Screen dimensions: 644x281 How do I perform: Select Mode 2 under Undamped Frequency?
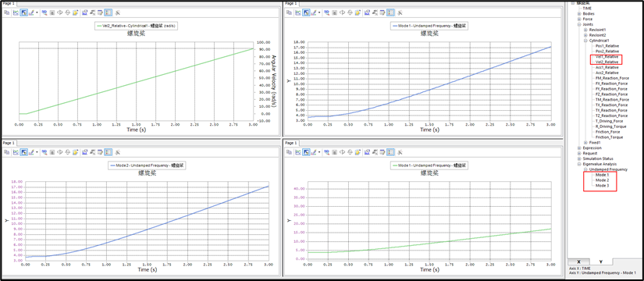click(x=602, y=180)
